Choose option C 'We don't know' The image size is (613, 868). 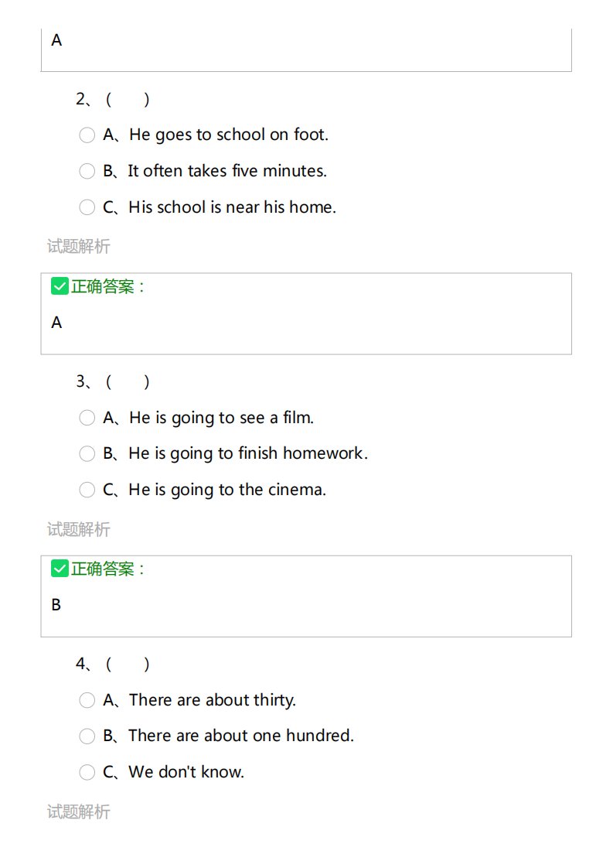pos(87,772)
